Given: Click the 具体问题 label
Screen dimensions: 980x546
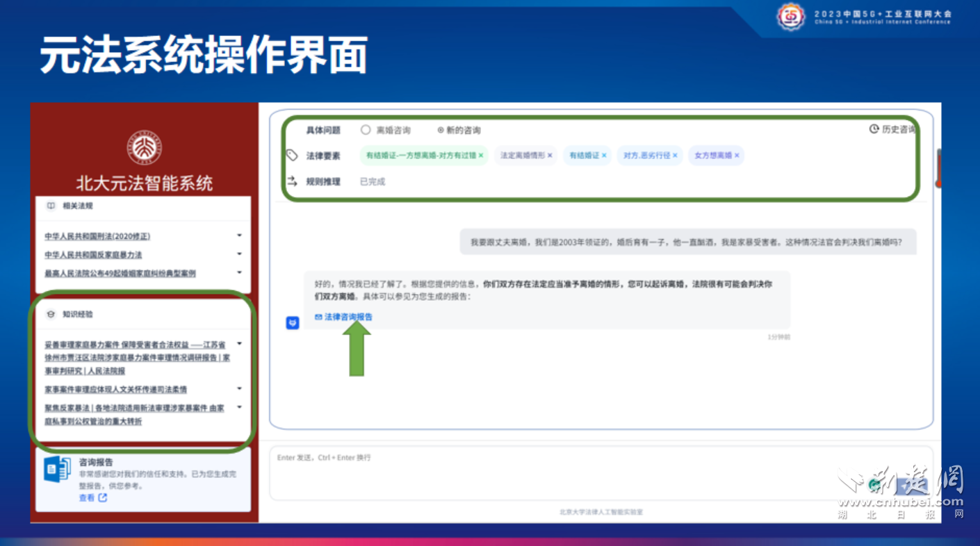Looking at the screenshot, I should click(x=323, y=130).
